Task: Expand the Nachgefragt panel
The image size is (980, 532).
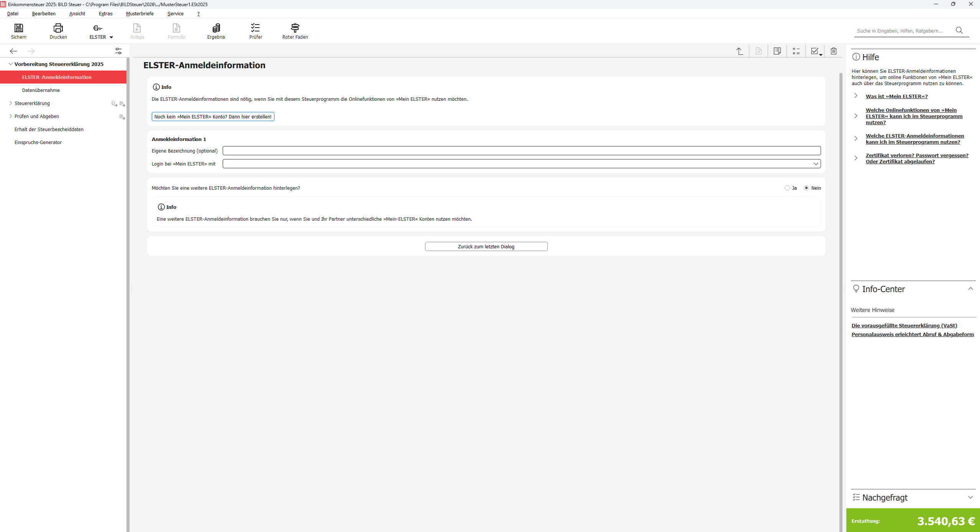Action: pyautogui.click(x=970, y=498)
